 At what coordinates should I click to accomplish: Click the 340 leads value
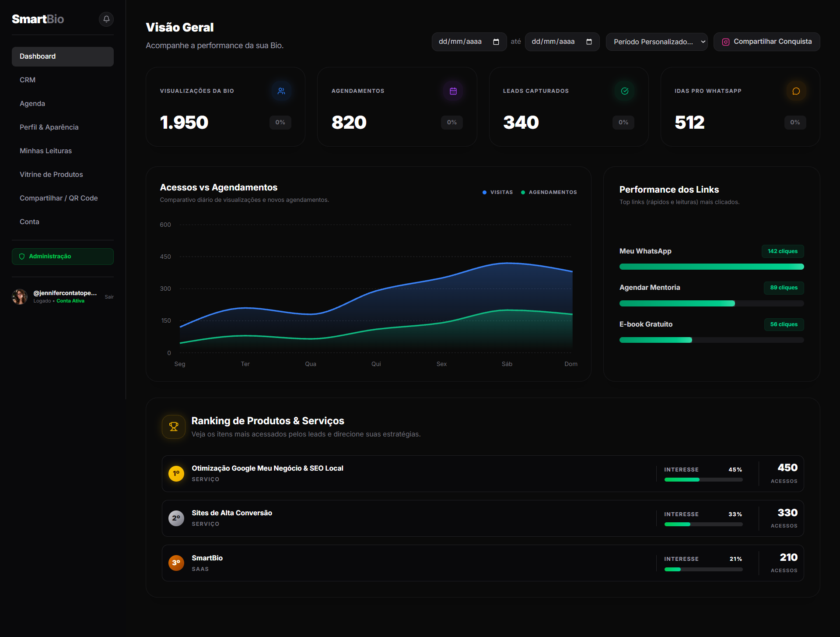click(521, 123)
